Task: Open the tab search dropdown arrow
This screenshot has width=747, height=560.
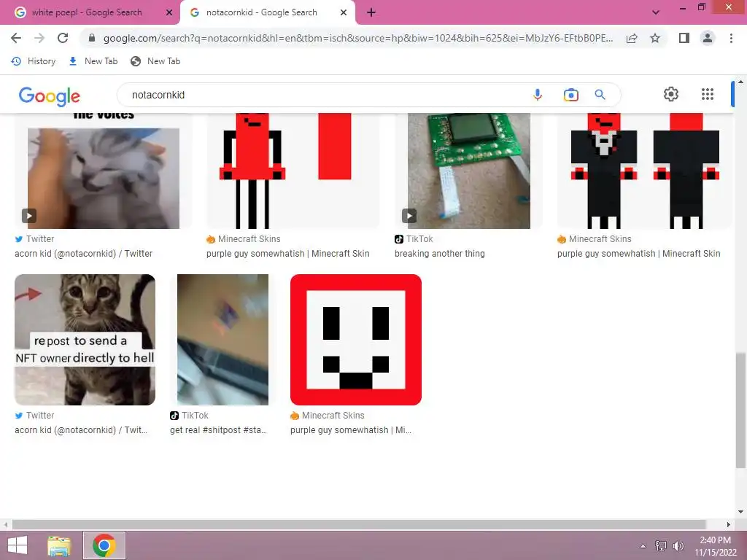Action: (x=656, y=12)
